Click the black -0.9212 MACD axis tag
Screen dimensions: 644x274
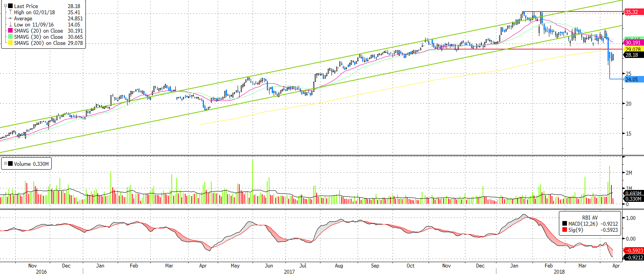(x=634, y=257)
